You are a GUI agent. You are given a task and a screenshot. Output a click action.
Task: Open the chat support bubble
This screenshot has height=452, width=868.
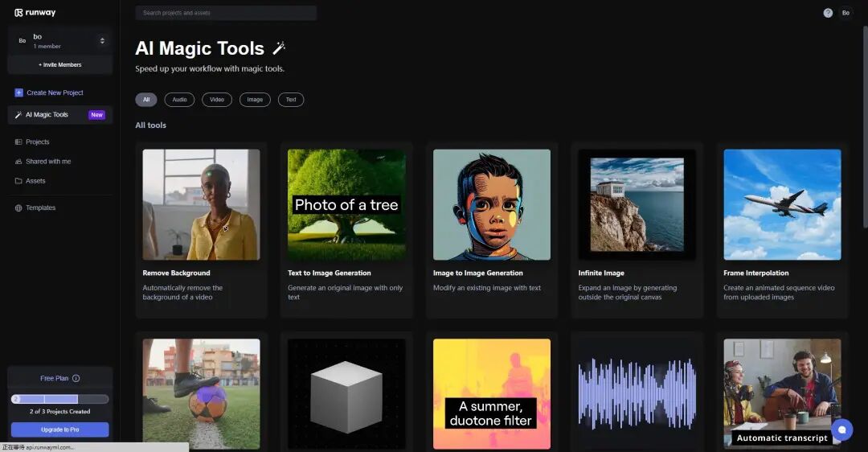click(841, 429)
